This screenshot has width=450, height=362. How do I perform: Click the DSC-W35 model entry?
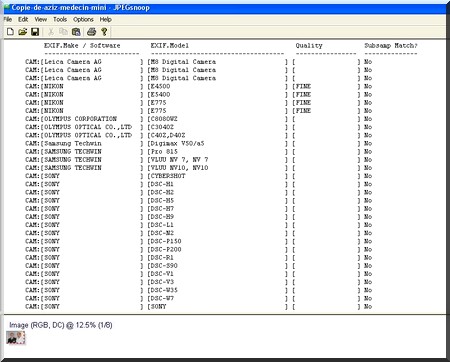[164, 290]
